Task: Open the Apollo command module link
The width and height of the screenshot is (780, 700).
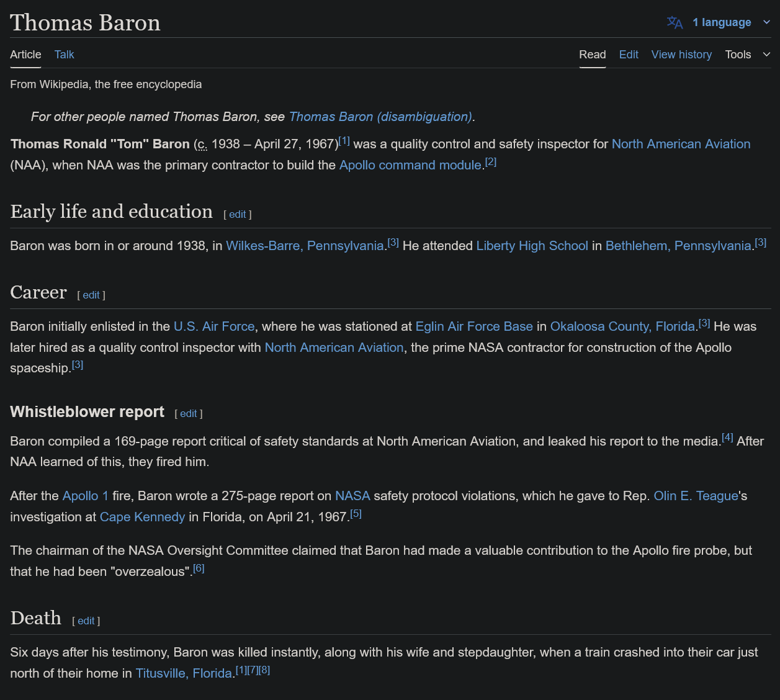Action: click(410, 165)
